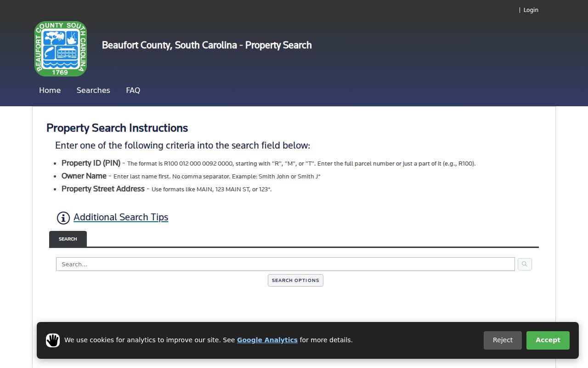Click the Property Street Address label
Viewport: 588px width, 368px height.
tap(103, 189)
